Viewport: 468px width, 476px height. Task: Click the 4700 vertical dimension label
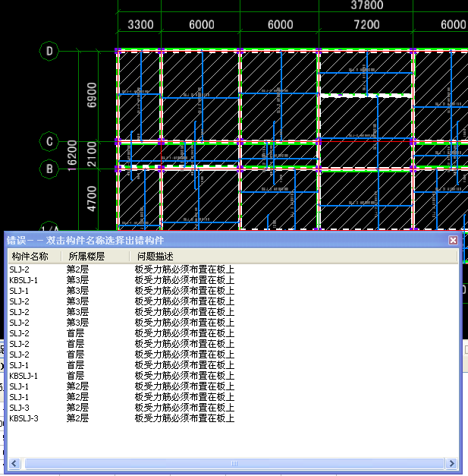pos(92,199)
